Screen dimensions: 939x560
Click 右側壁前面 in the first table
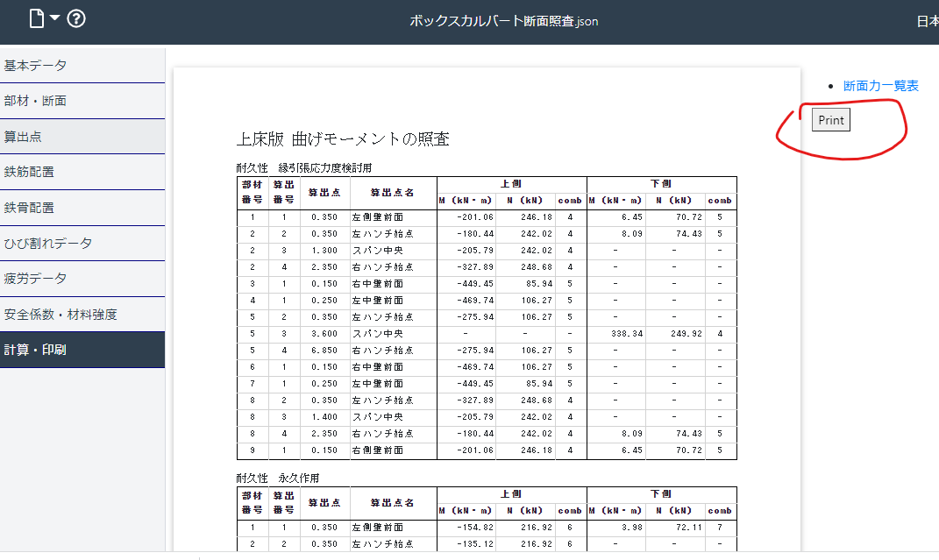[x=378, y=450]
